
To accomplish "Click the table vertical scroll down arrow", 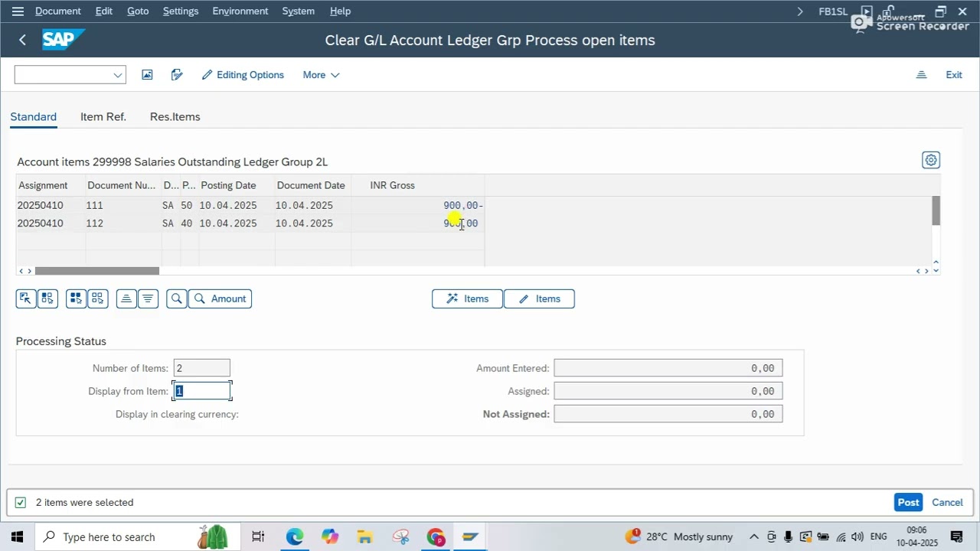I will [936, 271].
